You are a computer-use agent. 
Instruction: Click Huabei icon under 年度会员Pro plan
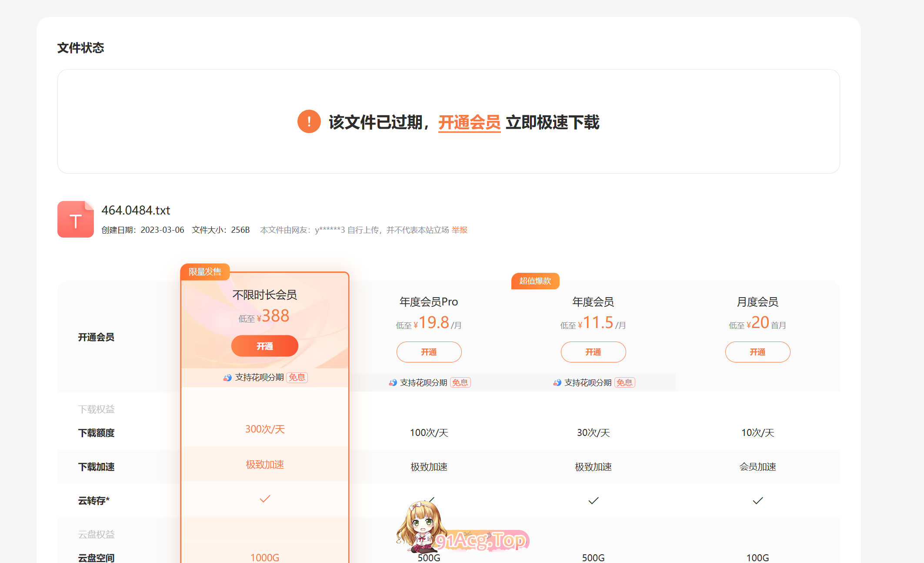[x=393, y=383]
